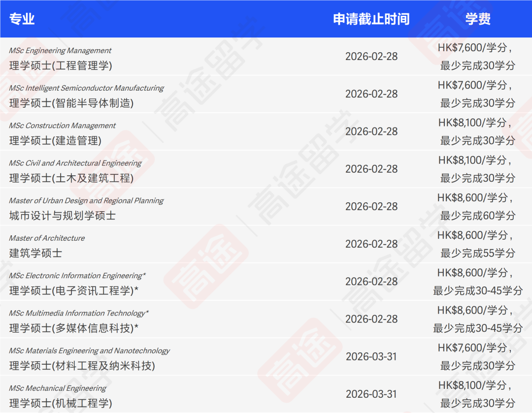The height and width of the screenshot is (413, 532).
Task: Select 'MSc Intelligent Semiconductor Manufacturing' text
Action: click(86, 88)
